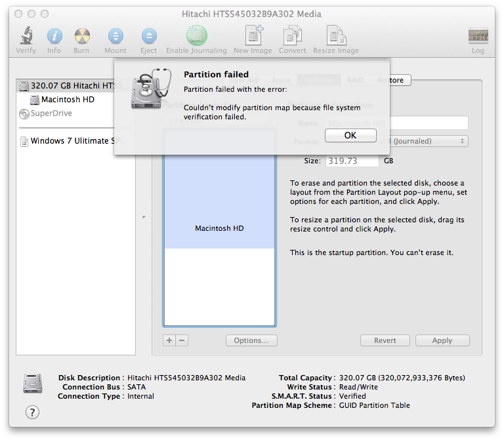Open partition Options button
The image size is (504, 440).
pyautogui.click(x=251, y=340)
